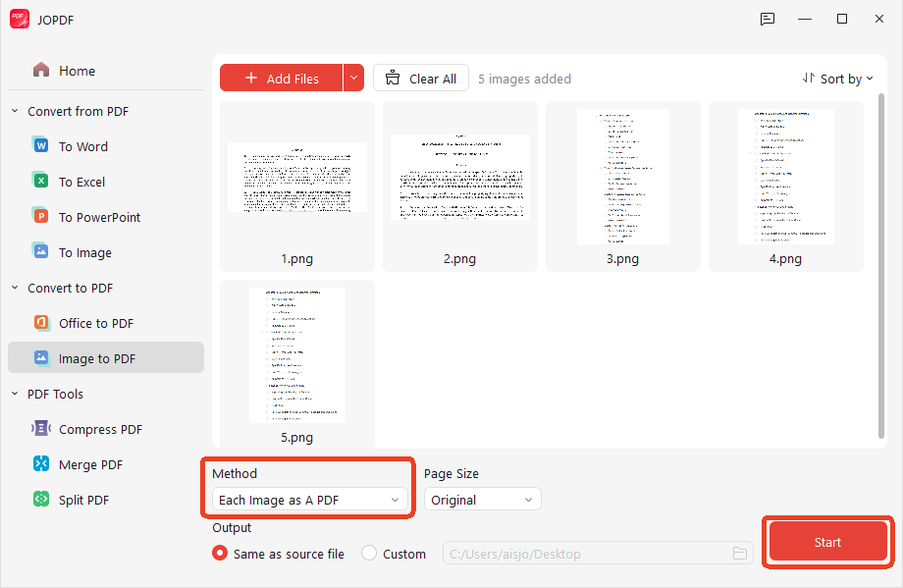This screenshot has height=588, width=903.
Task: Open Compress PDF tool label
Action: click(100, 430)
